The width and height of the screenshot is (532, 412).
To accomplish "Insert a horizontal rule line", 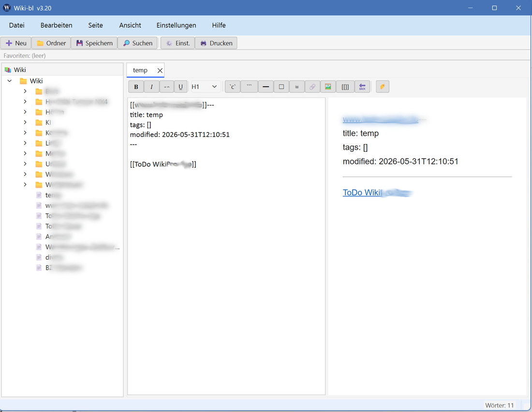I will click(x=266, y=87).
